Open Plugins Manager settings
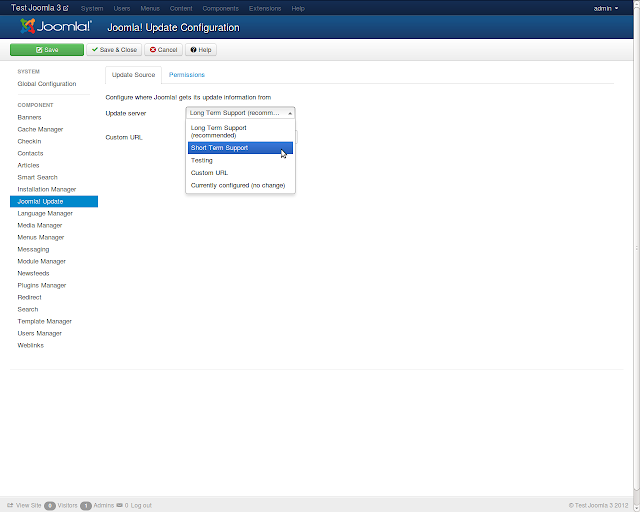 click(x=42, y=285)
